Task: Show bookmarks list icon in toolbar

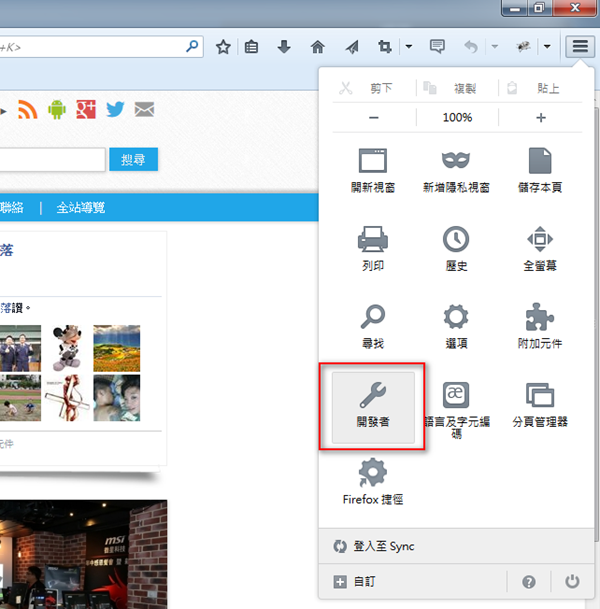Action: [251, 47]
